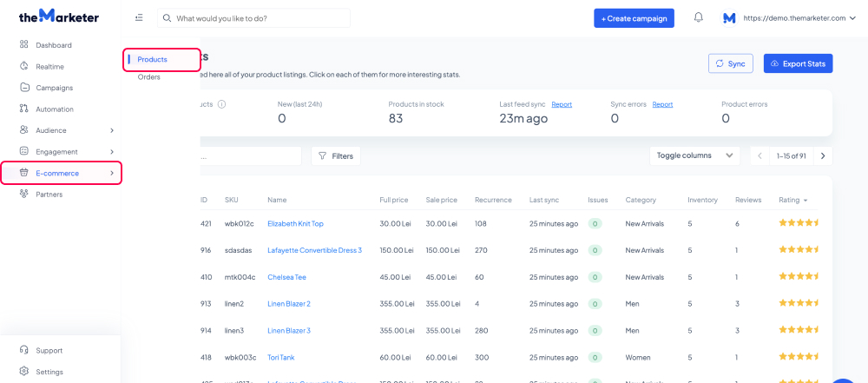868x383 pixels.
Task: Click the Category column header
Action: coord(641,200)
